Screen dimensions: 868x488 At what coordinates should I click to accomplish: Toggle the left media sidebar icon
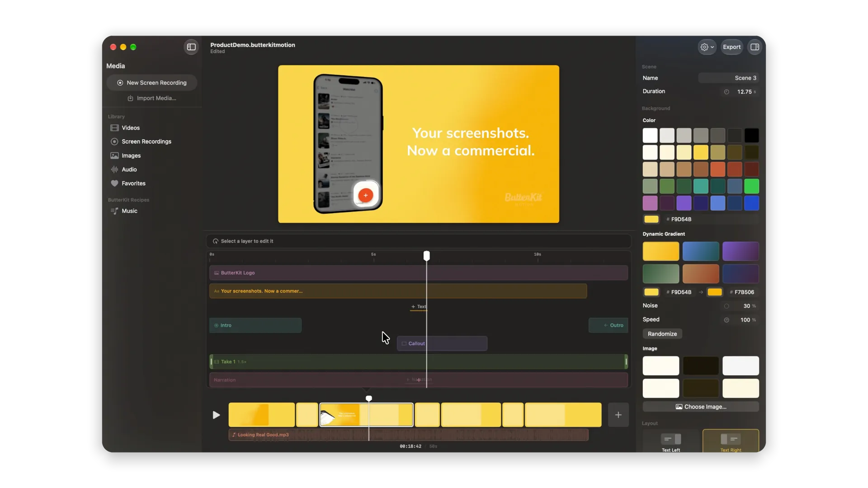[x=191, y=47]
